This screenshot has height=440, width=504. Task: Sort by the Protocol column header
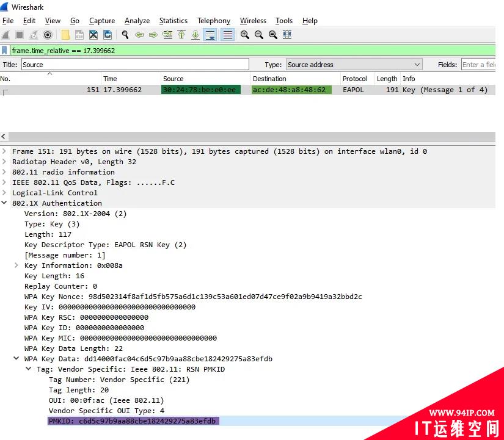pos(357,79)
